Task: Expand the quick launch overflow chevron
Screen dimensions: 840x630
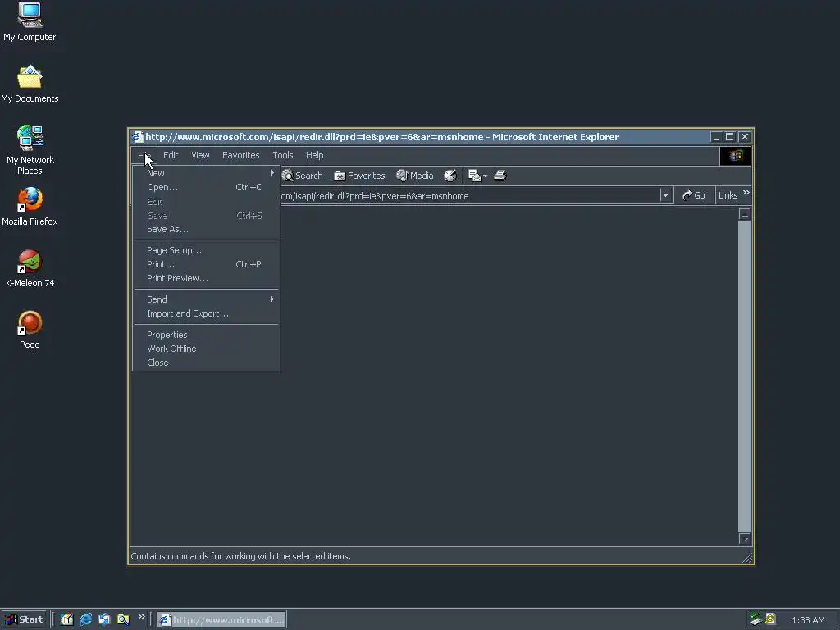Action: tap(141, 617)
